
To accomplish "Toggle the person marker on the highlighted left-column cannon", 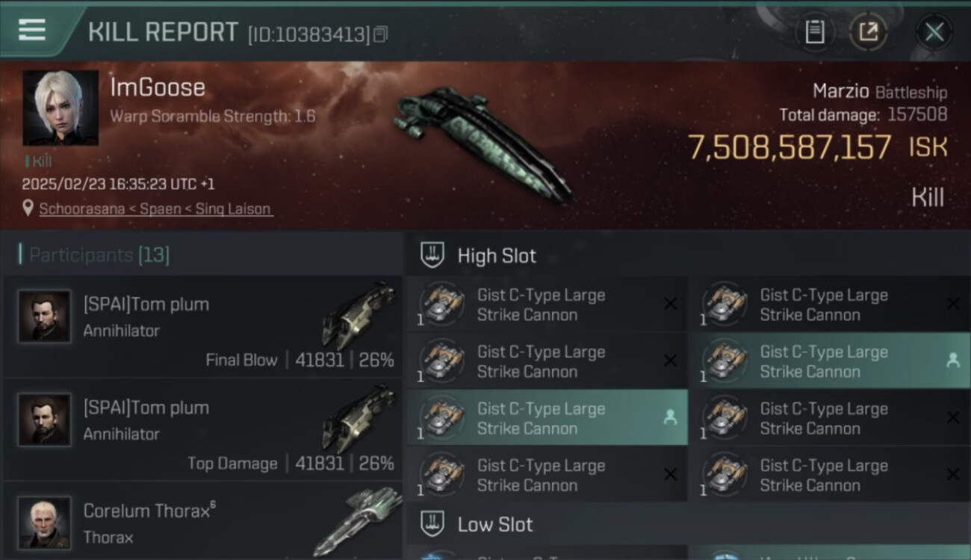I will click(x=670, y=418).
